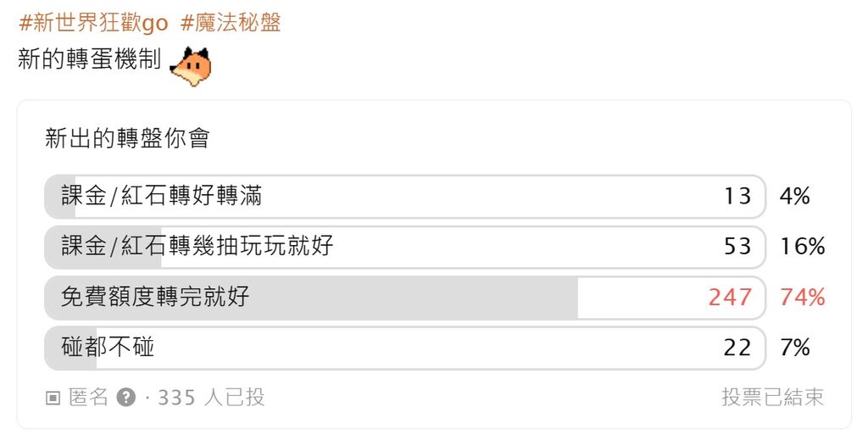The image size is (868, 446).
Task: Select the 課金/紅石轉好轉滿 poll option
Action: tap(405, 196)
